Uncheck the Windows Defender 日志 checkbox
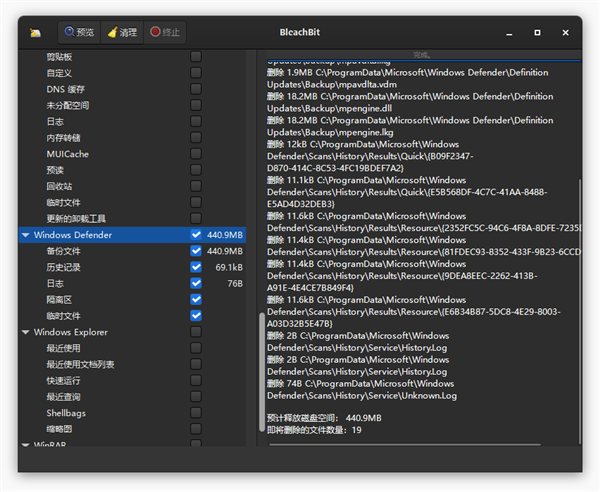Viewport: 600px width, 492px height. (196, 283)
